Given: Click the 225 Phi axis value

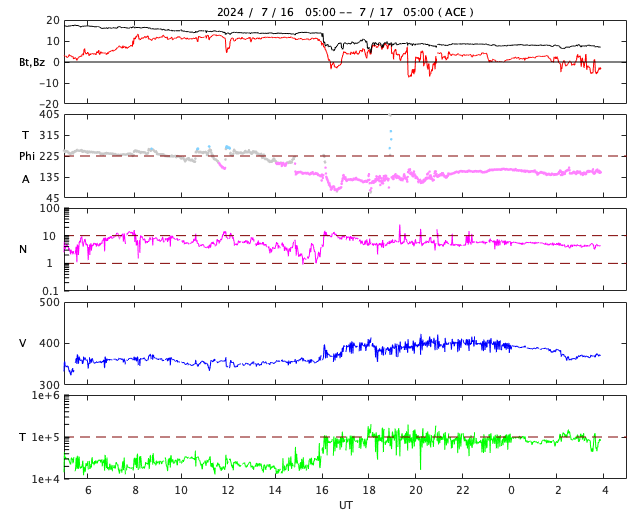Looking at the screenshot, I should (49, 156).
